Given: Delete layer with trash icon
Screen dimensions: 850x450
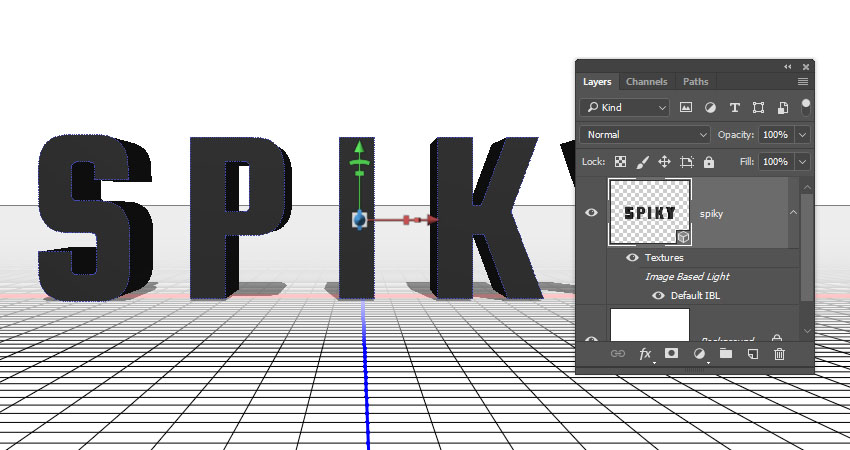Looking at the screenshot, I should 779,354.
